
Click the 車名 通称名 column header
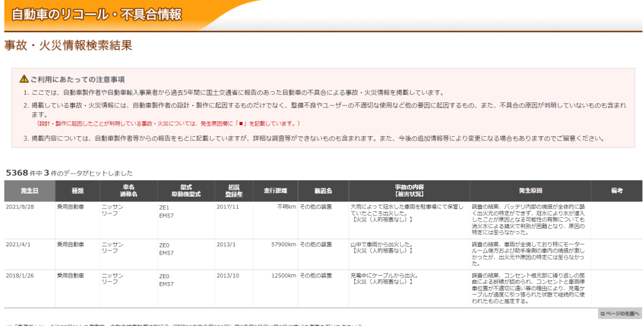[x=128, y=191]
